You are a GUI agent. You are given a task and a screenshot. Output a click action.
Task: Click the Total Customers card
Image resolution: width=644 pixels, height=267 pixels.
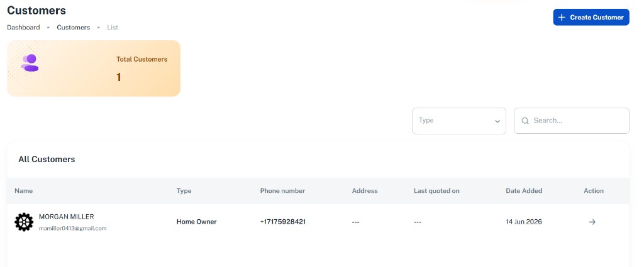point(94,68)
